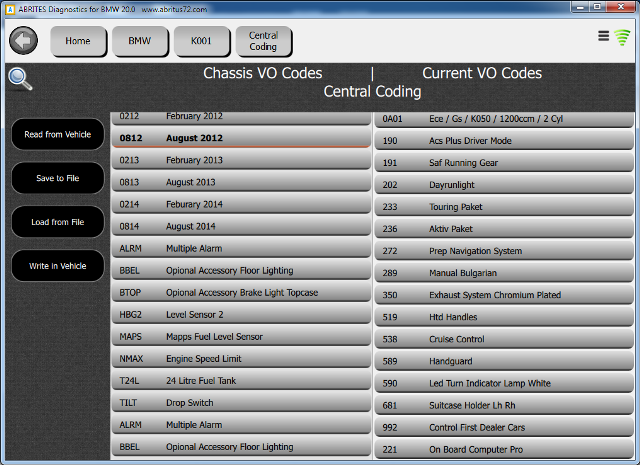Select 0812 August 2012 row
The width and height of the screenshot is (640, 465).
241,138
